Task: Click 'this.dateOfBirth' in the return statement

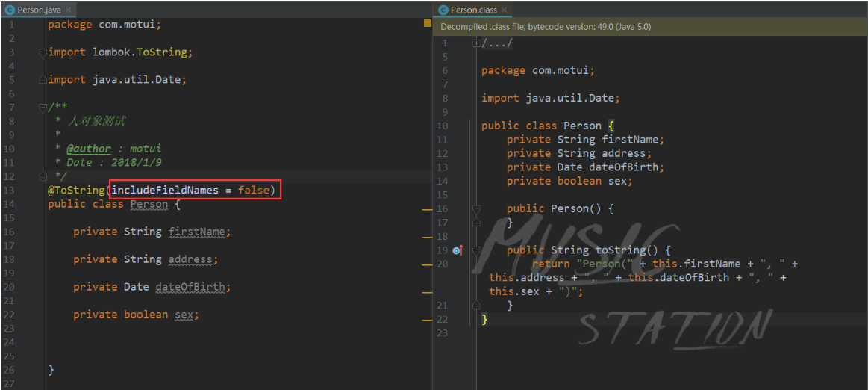Action: [x=678, y=278]
